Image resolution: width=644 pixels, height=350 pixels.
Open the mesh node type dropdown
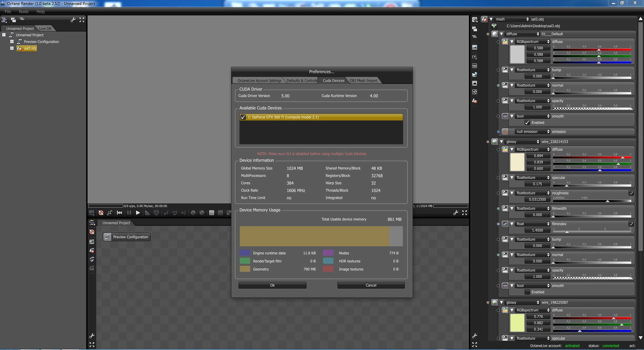(512, 19)
